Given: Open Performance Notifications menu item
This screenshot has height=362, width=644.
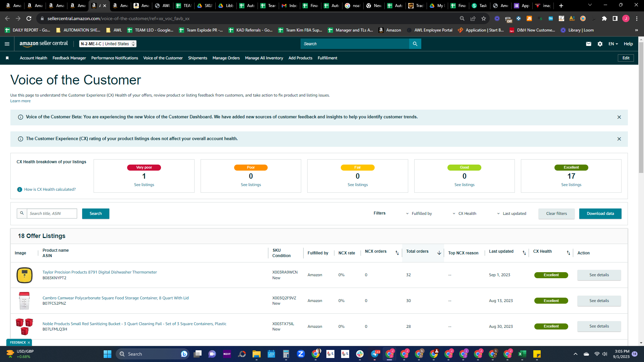Looking at the screenshot, I should [x=115, y=58].
